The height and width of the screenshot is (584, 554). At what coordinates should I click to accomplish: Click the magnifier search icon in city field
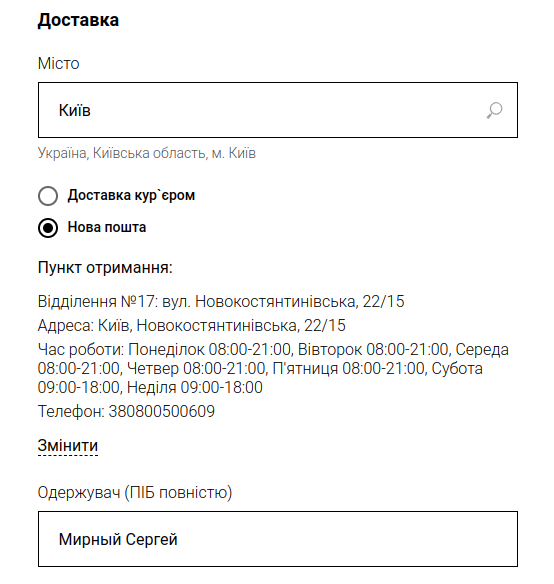pyautogui.click(x=494, y=110)
